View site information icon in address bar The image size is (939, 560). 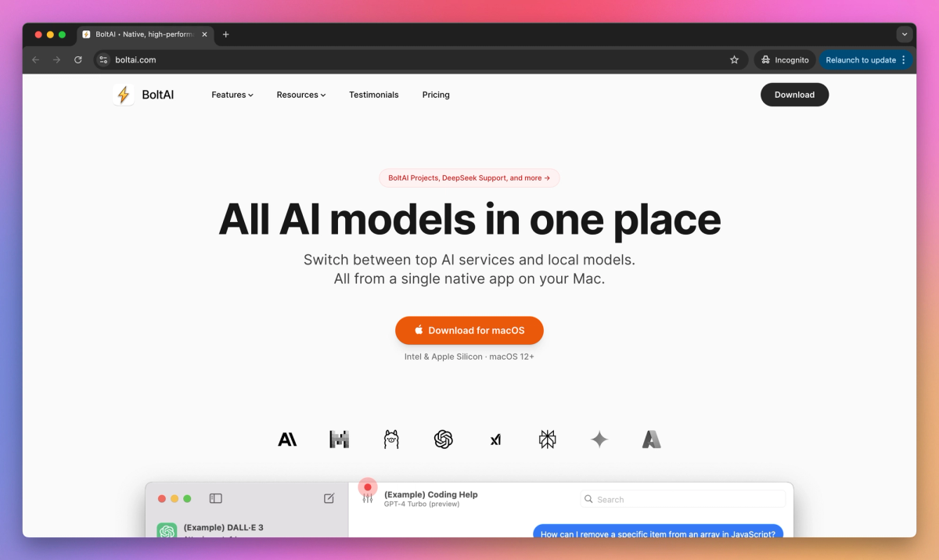pyautogui.click(x=103, y=59)
